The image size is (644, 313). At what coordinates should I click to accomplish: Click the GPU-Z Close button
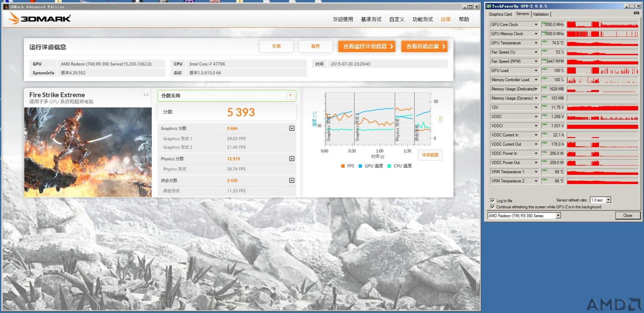628,216
